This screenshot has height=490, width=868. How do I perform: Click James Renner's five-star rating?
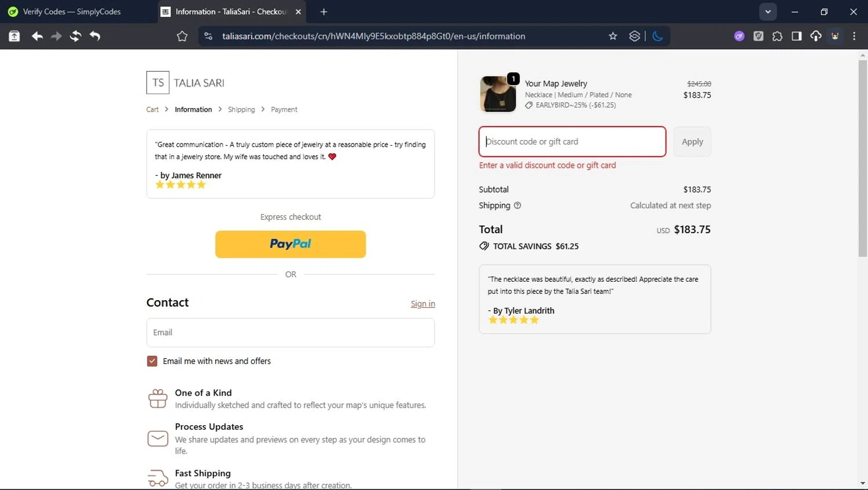click(x=181, y=185)
